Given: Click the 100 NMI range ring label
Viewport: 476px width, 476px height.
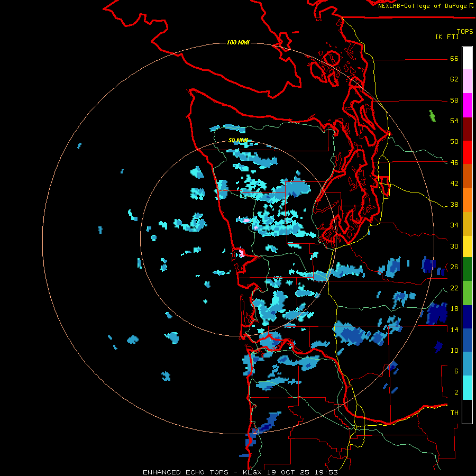Looking at the screenshot, I should [238, 42].
